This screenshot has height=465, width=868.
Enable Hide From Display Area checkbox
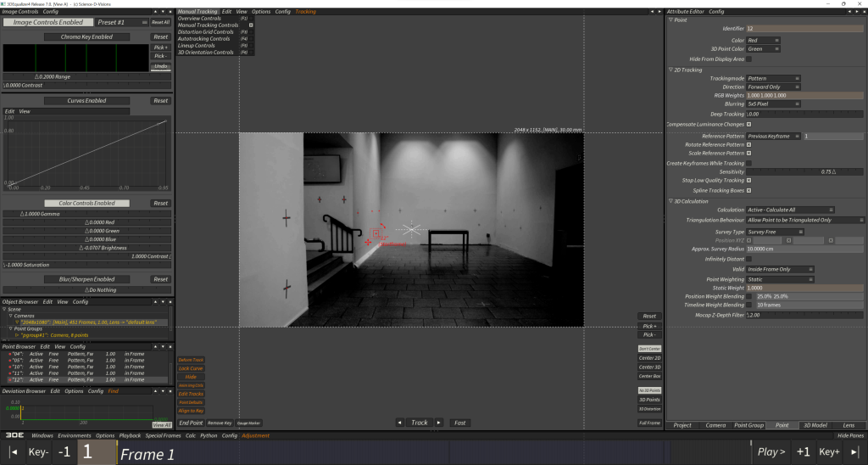coord(748,59)
